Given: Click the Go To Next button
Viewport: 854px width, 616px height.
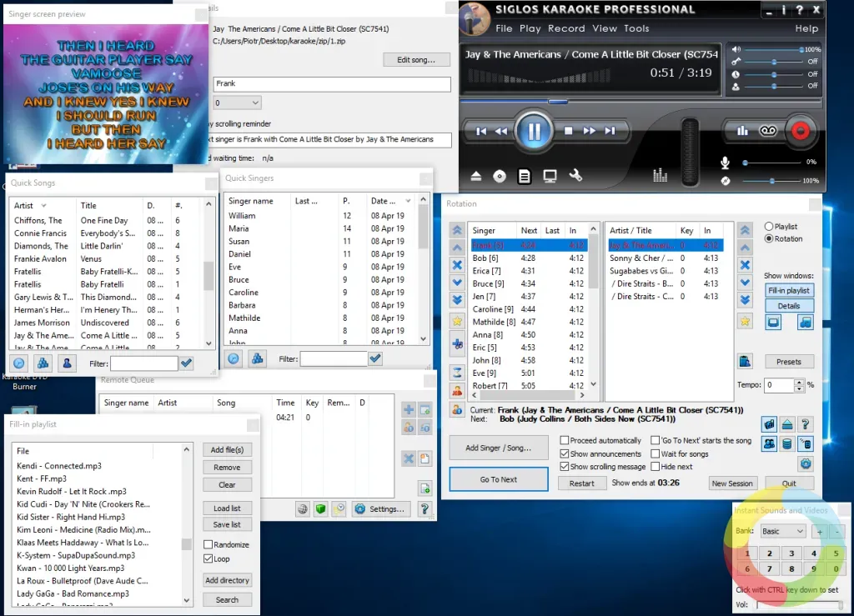Looking at the screenshot, I should [x=499, y=479].
